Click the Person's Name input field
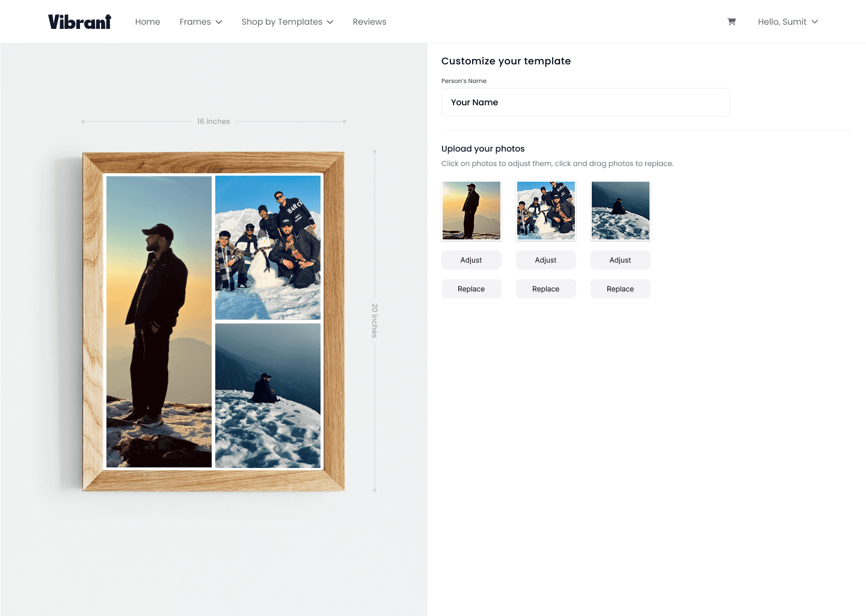Viewport: 866px width, 616px height. 585,102
